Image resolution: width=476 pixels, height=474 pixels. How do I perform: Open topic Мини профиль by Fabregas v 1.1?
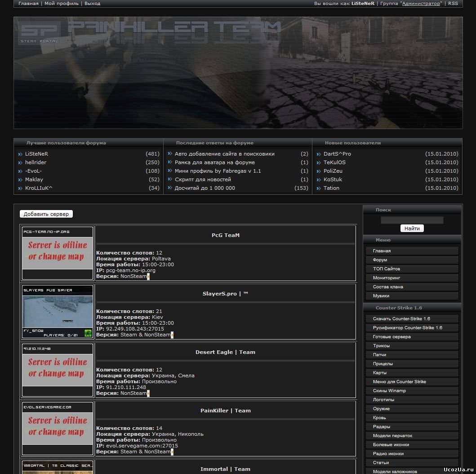point(218,171)
